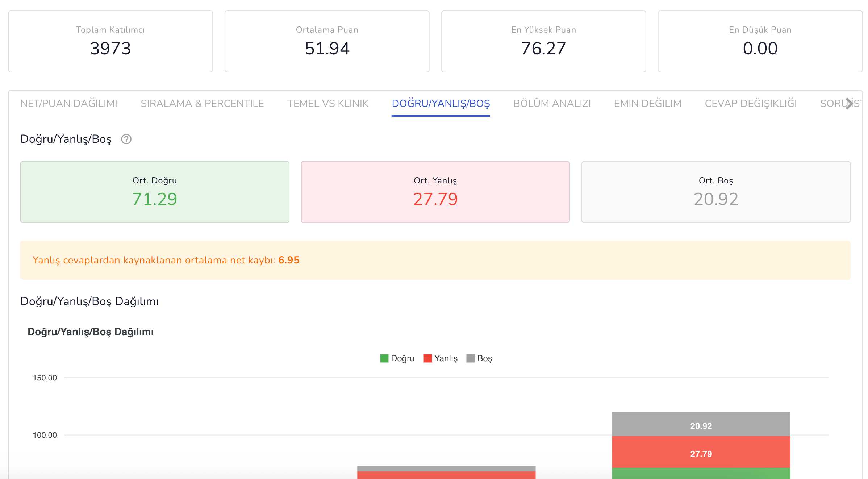Image resolution: width=868 pixels, height=479 pixels.
Task: Click the En Düşük Puan 0.00 card
Action: click(760, 41)
